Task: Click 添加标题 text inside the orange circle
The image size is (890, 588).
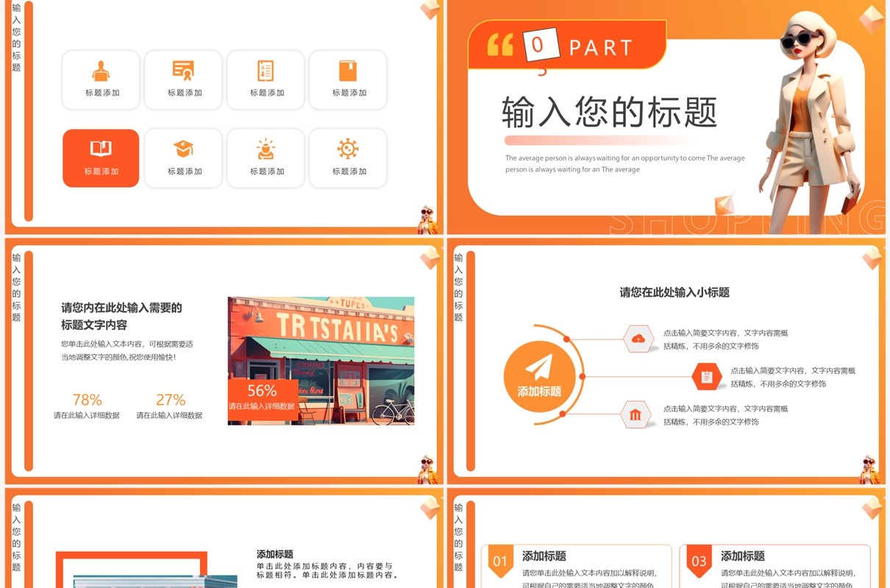Action: 539,392
